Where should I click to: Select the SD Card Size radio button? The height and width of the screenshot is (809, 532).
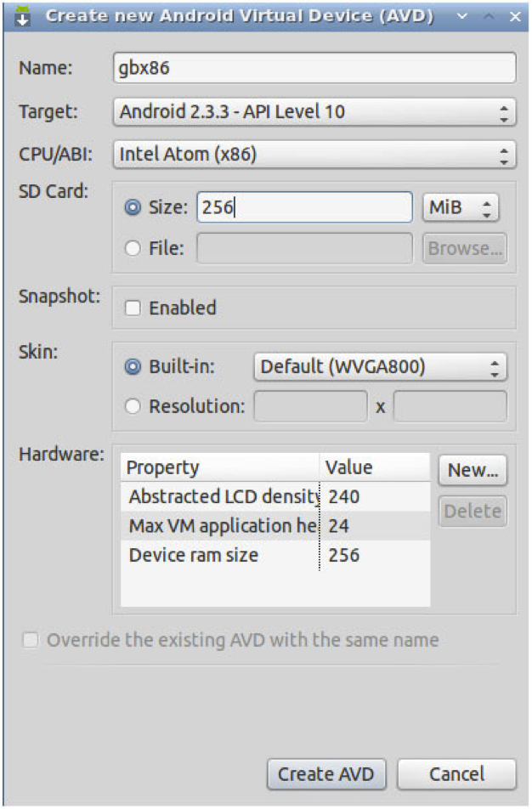[x=132, y=207]
